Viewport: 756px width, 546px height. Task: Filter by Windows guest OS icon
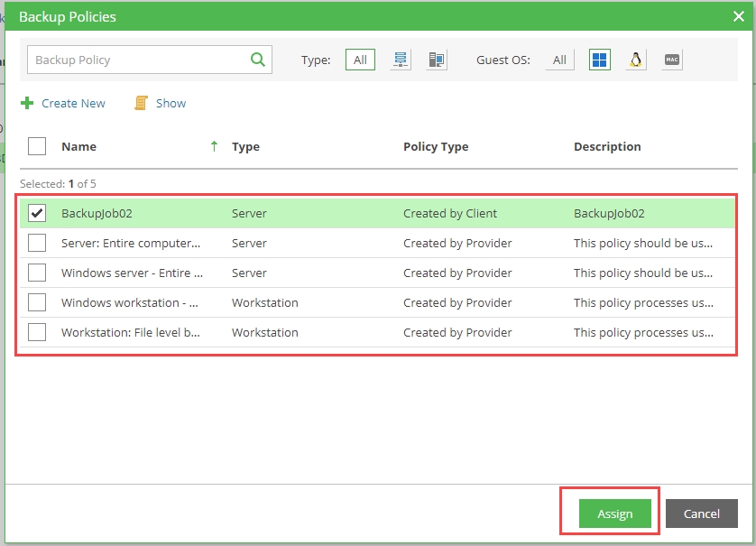coord(600,60)
